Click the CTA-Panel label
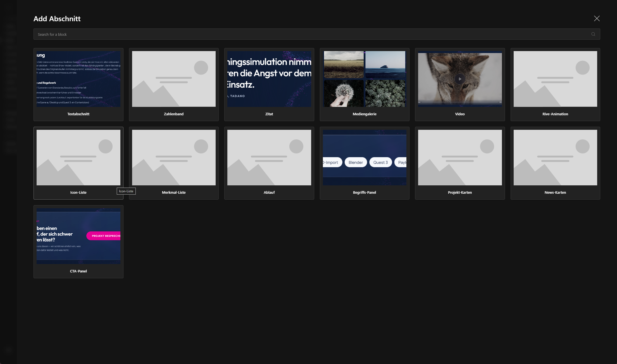This screenshot has width=617, height=364. point(78,271)
